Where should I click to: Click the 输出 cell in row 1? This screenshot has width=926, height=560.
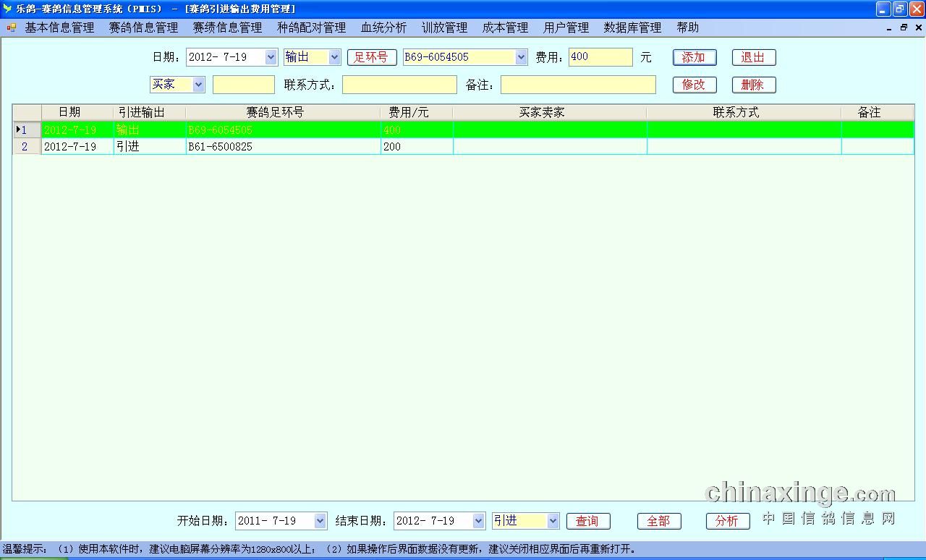pyautogui.click(x=149, y=130)
